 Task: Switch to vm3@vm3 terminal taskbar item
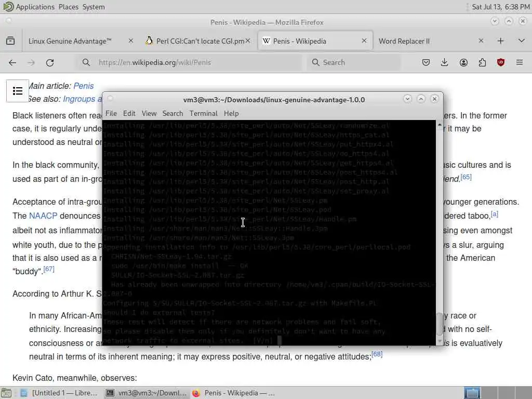[x=146, y=393]
